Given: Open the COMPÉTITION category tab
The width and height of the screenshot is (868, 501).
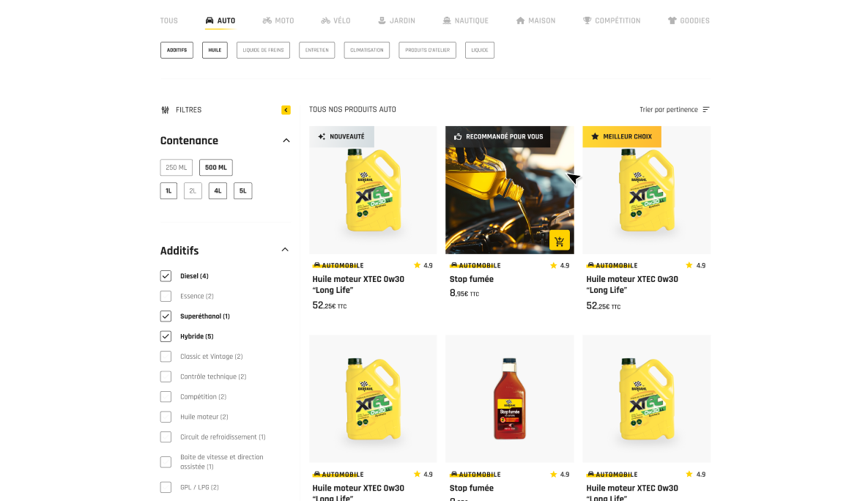Looking at the screenshot, I should coord(612,21).
